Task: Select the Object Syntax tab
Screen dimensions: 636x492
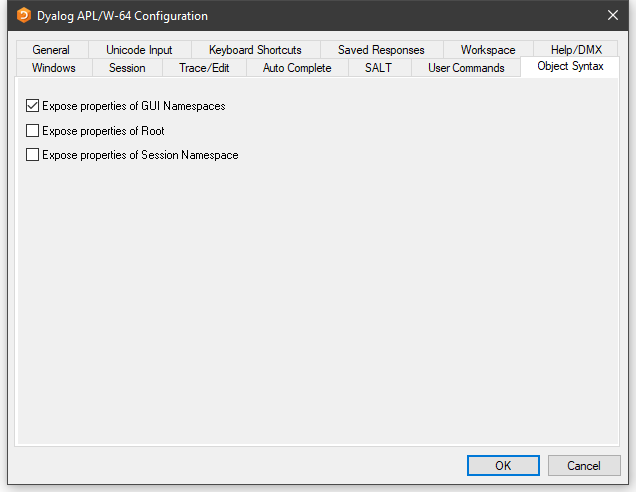Action: pyautogui.click(x=570, y=67)
